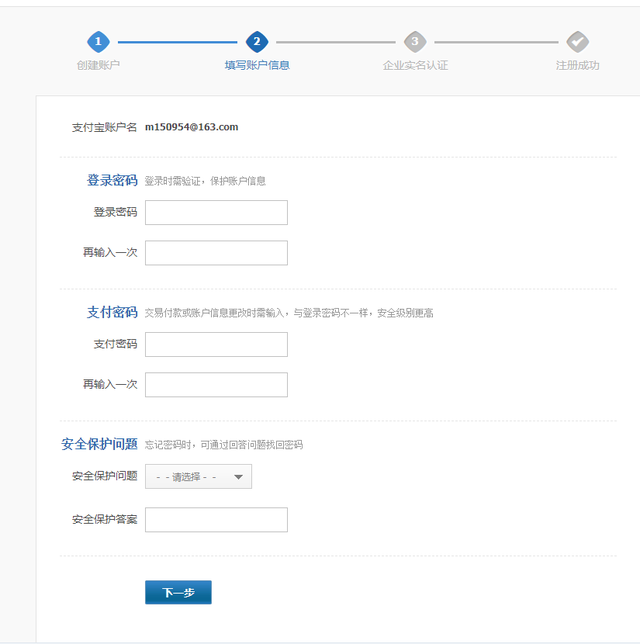Focus the 支付密码 input field

(x=216, y=344)
